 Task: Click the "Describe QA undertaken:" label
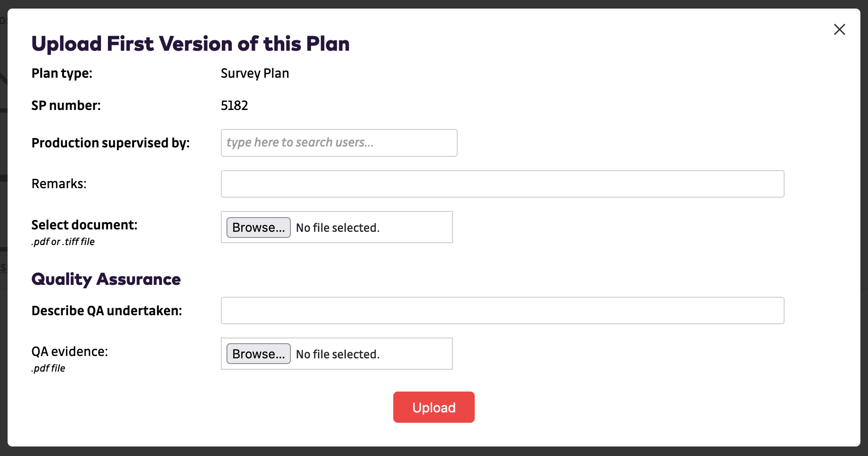pyautogui.click(x=107, y=311)
